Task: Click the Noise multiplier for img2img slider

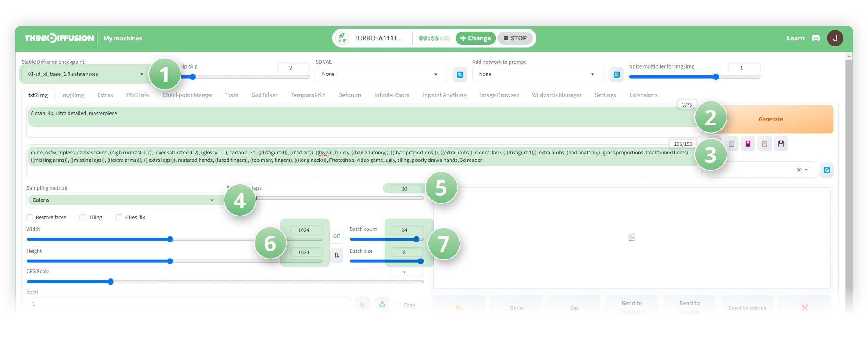Action: (695, 77)
